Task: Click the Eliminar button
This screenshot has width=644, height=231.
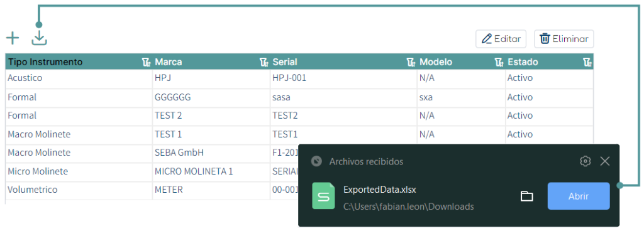Action: point(564,39)
